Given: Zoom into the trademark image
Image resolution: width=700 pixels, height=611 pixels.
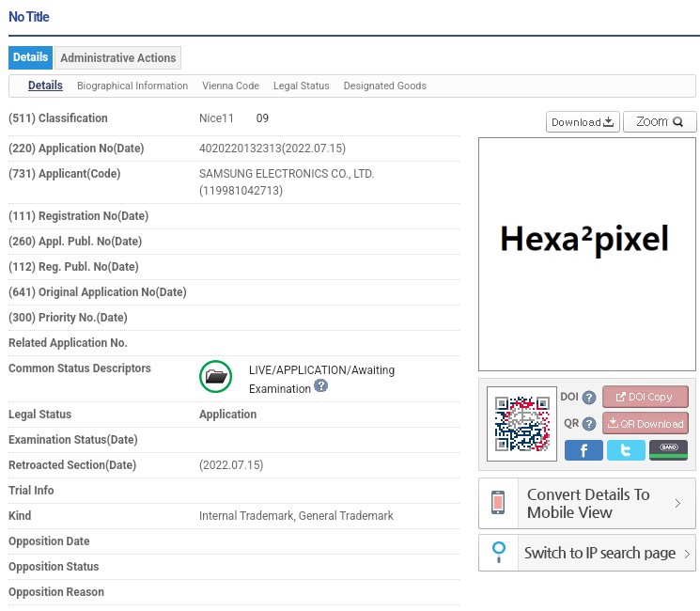Looking at the screenshot, I should [660, 122].
